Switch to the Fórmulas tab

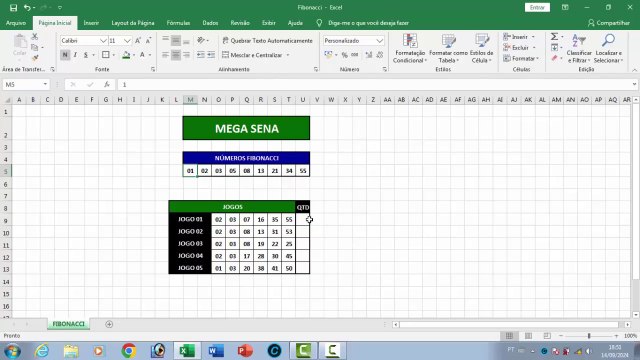178,23
